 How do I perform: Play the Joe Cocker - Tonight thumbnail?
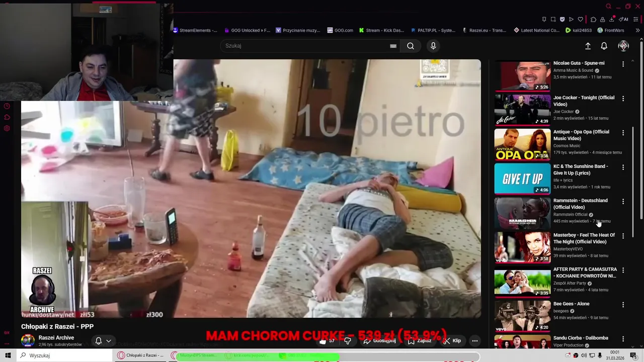(x=522, y=110)
